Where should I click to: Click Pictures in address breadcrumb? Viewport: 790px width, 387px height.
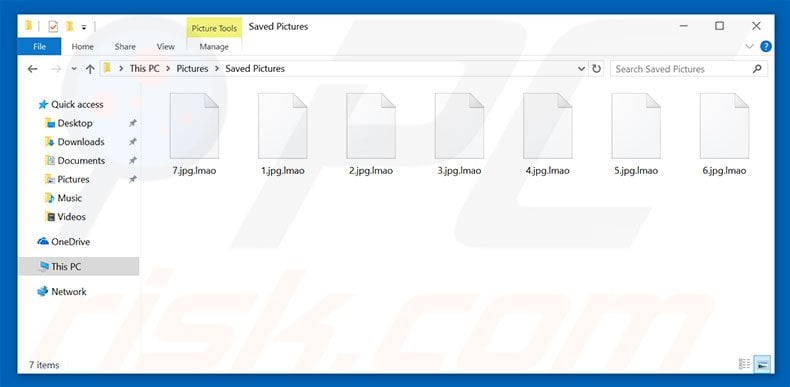point(192,69)
